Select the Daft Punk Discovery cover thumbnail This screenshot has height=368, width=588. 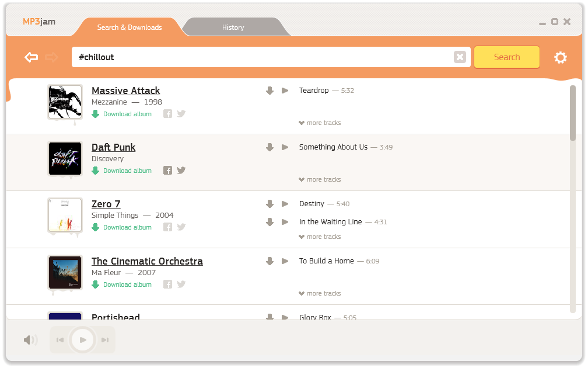coord(65,158)
